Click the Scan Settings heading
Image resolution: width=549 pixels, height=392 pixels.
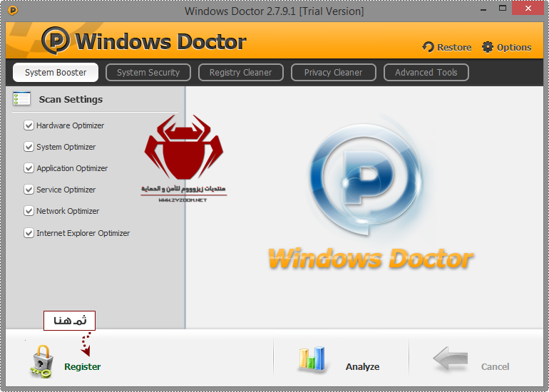[x=71, y=99]
